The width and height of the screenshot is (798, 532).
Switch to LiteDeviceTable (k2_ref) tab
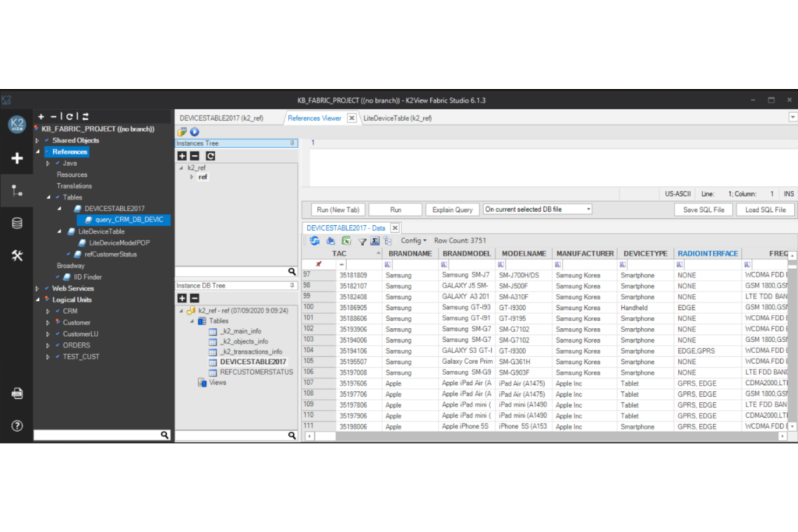coord(397,118)
